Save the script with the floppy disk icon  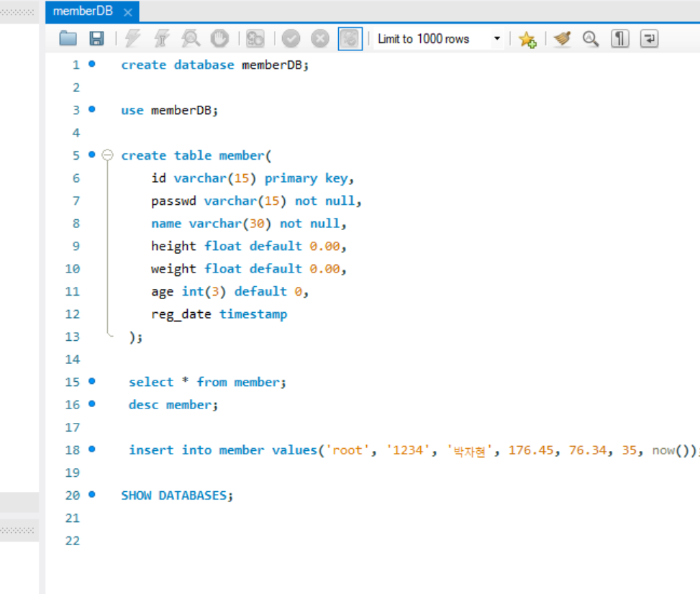tap(96, 39)
